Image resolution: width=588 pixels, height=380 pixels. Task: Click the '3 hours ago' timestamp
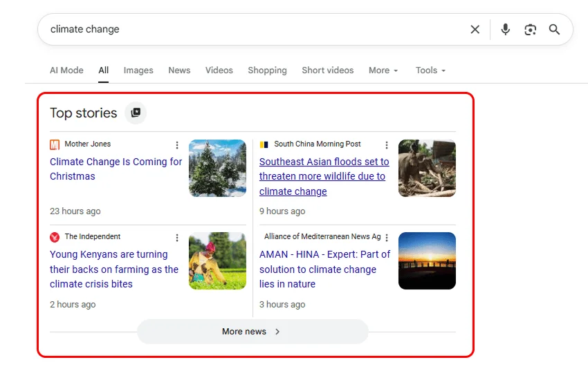(282, 305)
